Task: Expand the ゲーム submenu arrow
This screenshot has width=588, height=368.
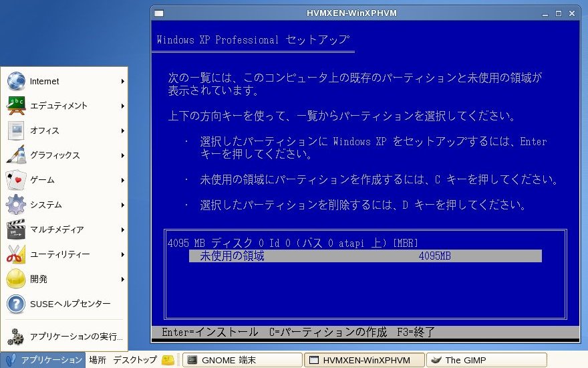Action: pyautogui.click(x=123, y=180)
